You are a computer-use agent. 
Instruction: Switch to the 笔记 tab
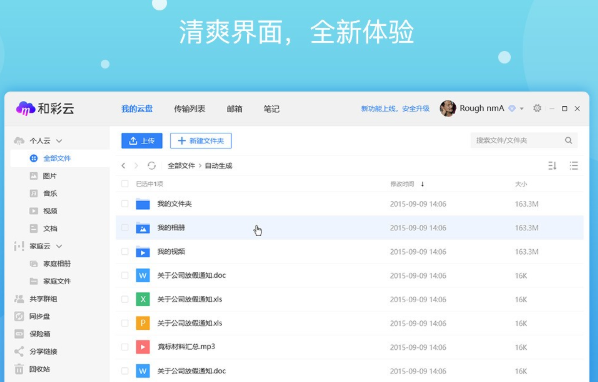[x=272, y=109]
